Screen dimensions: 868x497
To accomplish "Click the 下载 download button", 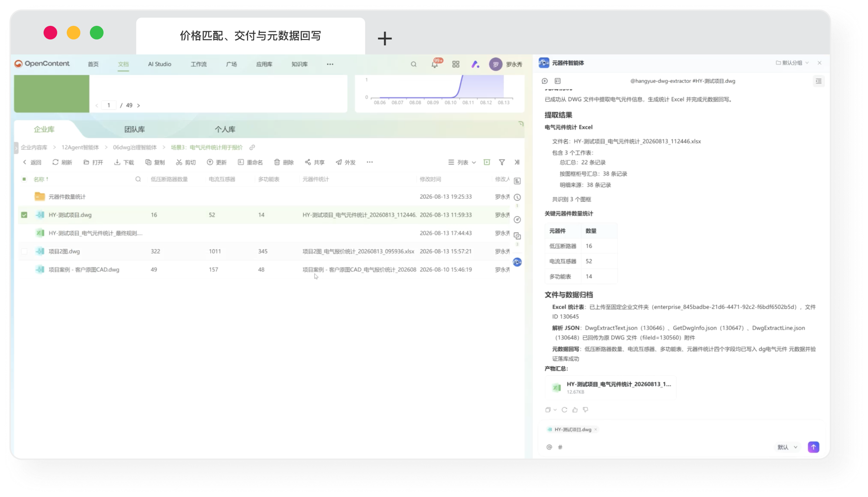I will (124, 162).
